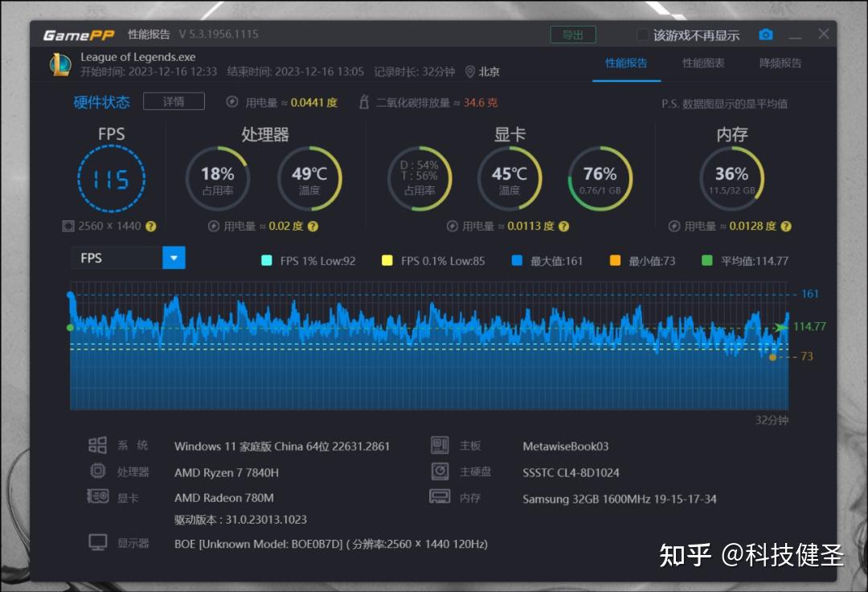Click the FPS chart selector field

click(x=129, y=258)
